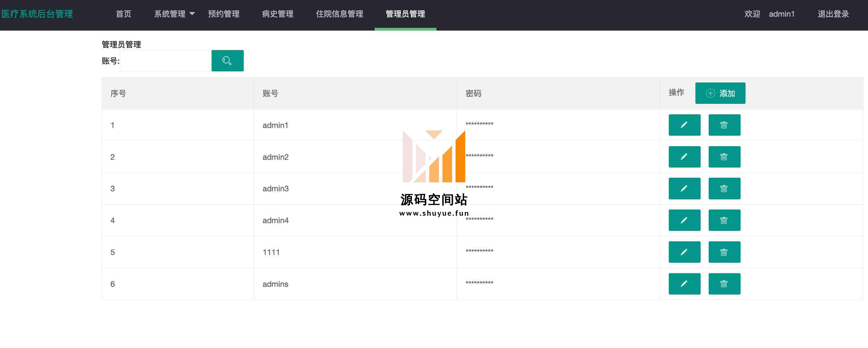Open 预约管理 menu item

point(224,14)
